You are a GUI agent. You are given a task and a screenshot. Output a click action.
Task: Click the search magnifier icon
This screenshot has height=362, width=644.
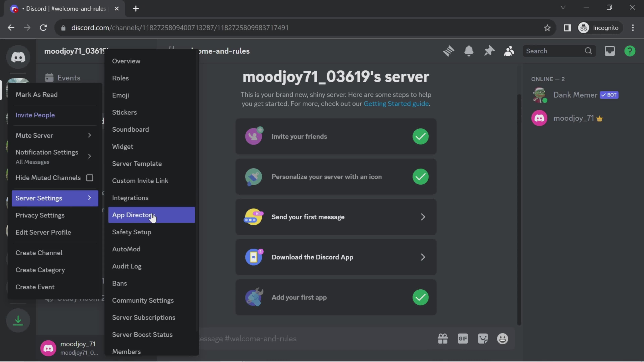[588, 51]
